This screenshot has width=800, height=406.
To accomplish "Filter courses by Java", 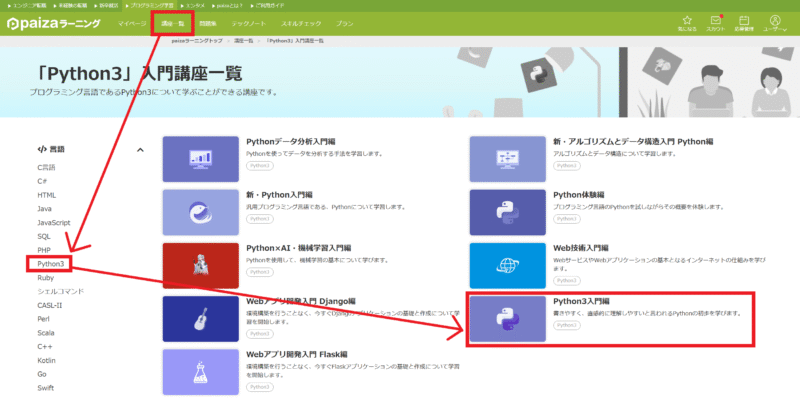I will [x=44, y=209].
